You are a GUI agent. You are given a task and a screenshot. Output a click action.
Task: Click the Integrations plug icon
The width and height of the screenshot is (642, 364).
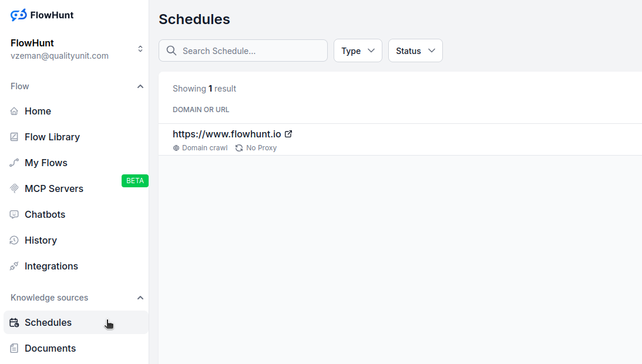click(x=15, y=266)
